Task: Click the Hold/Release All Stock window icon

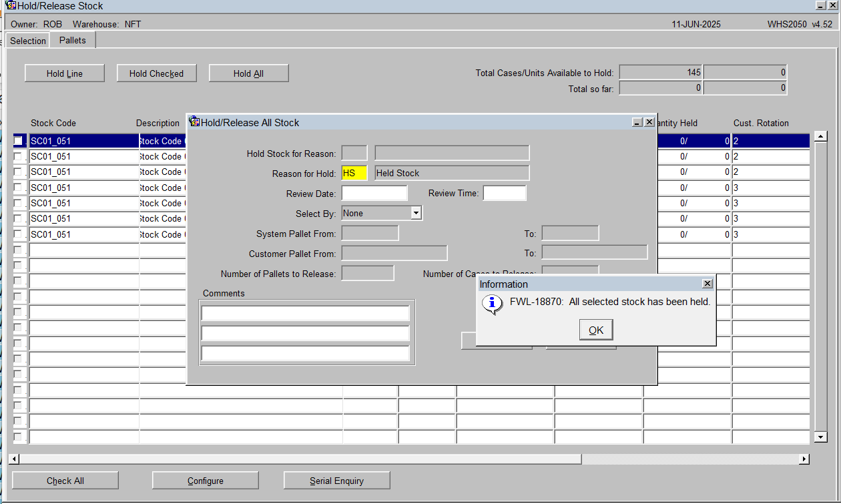Action: click(195, 121)
